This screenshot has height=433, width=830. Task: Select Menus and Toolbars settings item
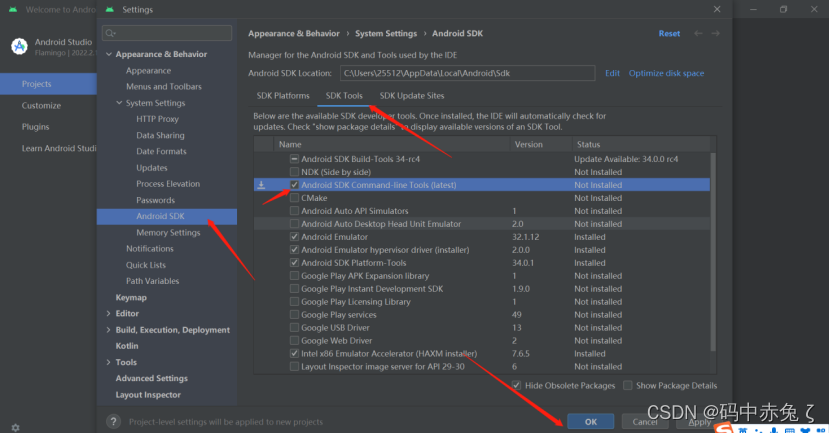pos(164,86)
